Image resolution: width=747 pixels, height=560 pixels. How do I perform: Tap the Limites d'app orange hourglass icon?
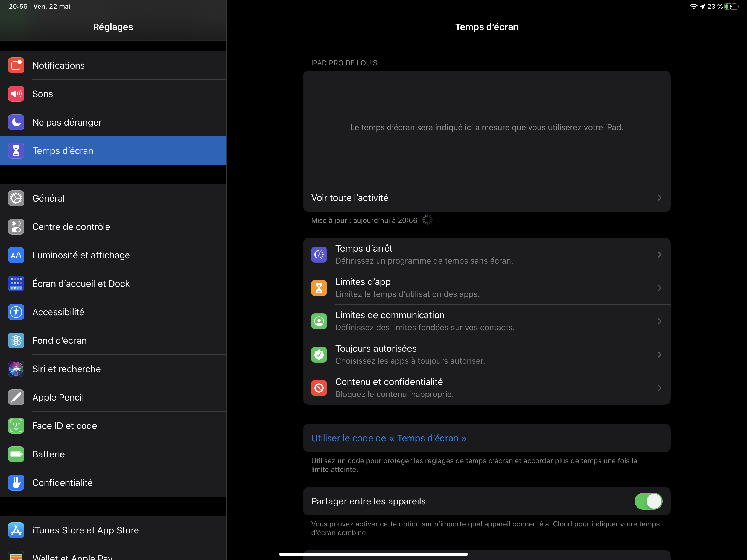(x=319, y=288)
